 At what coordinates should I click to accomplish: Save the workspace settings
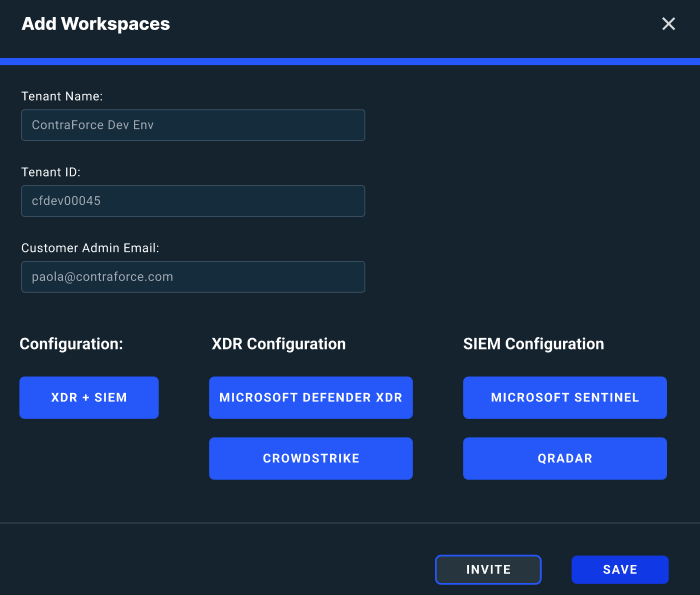(x=619, y=570)
